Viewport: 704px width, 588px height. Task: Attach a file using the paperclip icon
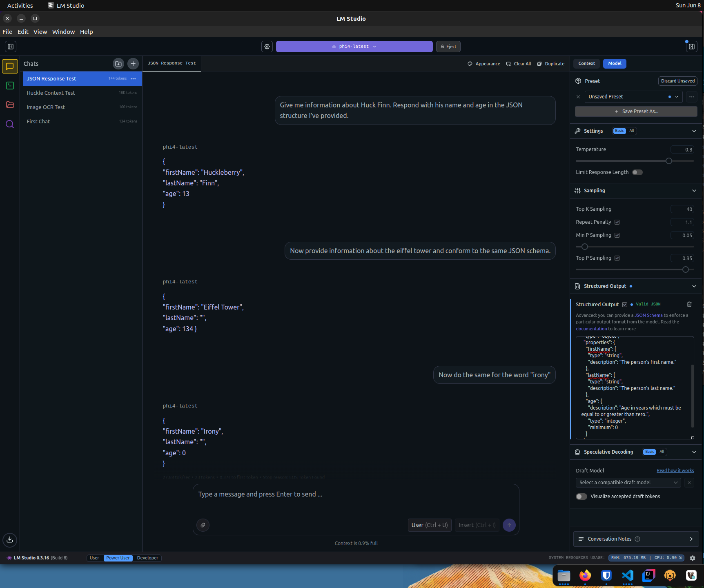tap(203, 525)
